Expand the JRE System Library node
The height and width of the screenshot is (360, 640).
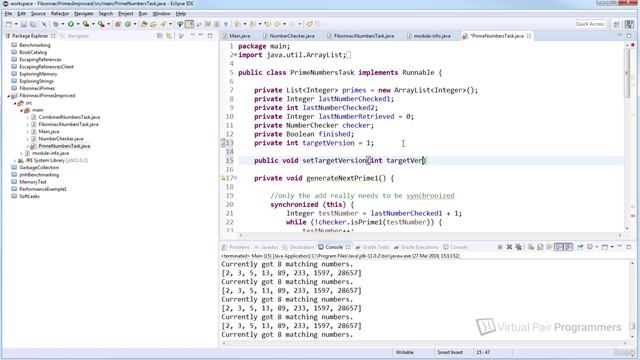click(x=15, y=161)
